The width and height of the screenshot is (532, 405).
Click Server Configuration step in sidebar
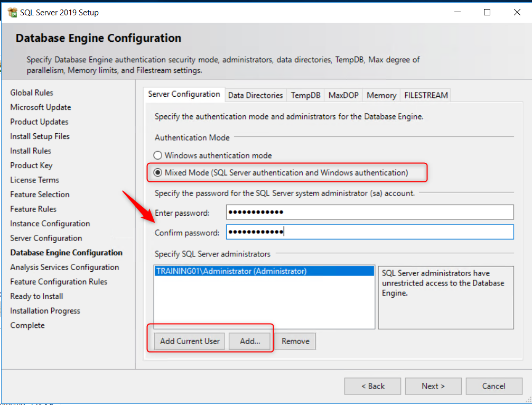click(46, 238)
